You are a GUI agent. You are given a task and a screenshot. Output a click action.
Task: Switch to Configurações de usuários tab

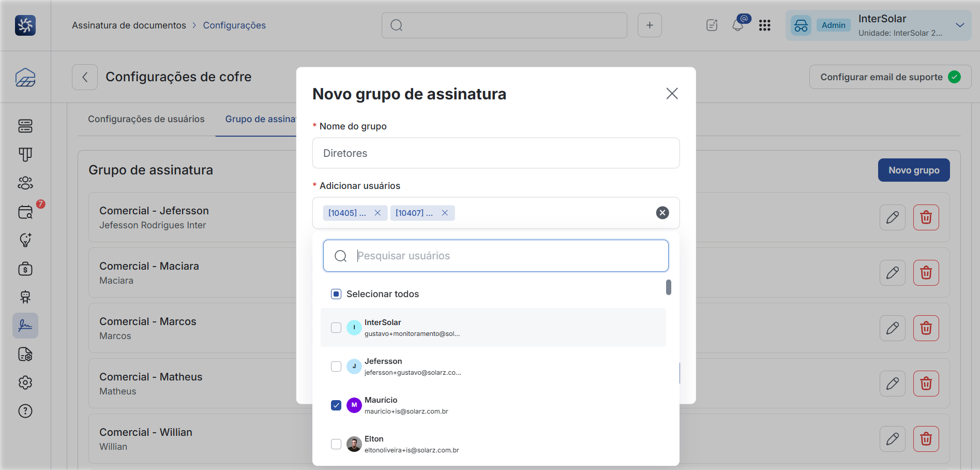pyautogui.click(x=146, y=119)
